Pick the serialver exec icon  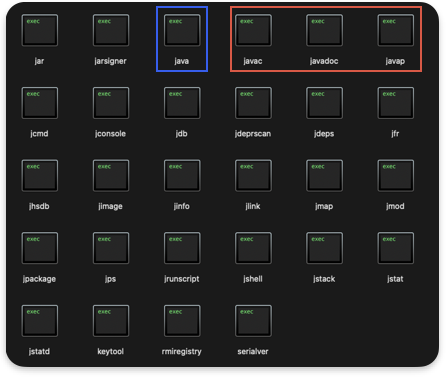[x=253, y=321]
